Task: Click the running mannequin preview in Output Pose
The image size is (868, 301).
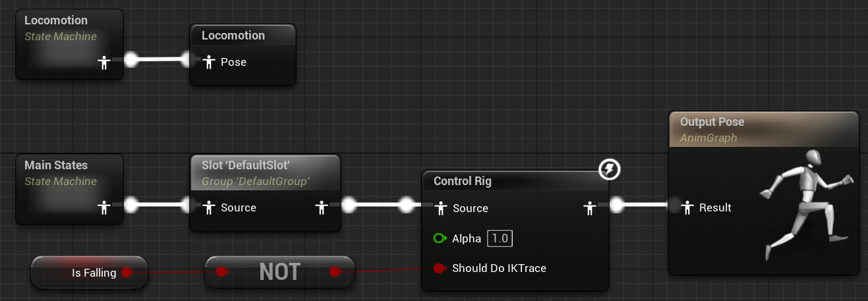Action: [x=806, y=204]
